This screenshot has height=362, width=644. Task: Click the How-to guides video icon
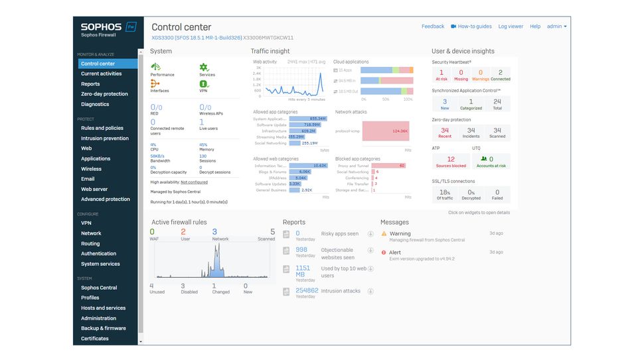coord(453,27)
